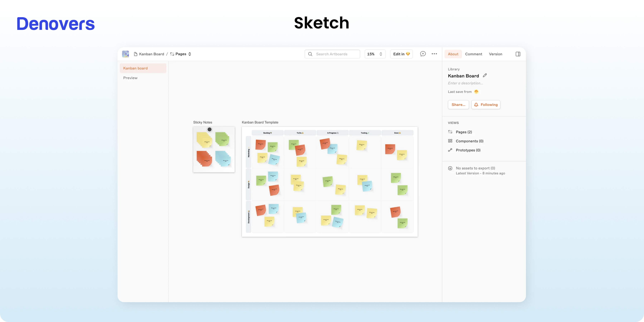Switch to the Comment tab
The width and height of the screenshot is (644, 322).
(474, 54)
